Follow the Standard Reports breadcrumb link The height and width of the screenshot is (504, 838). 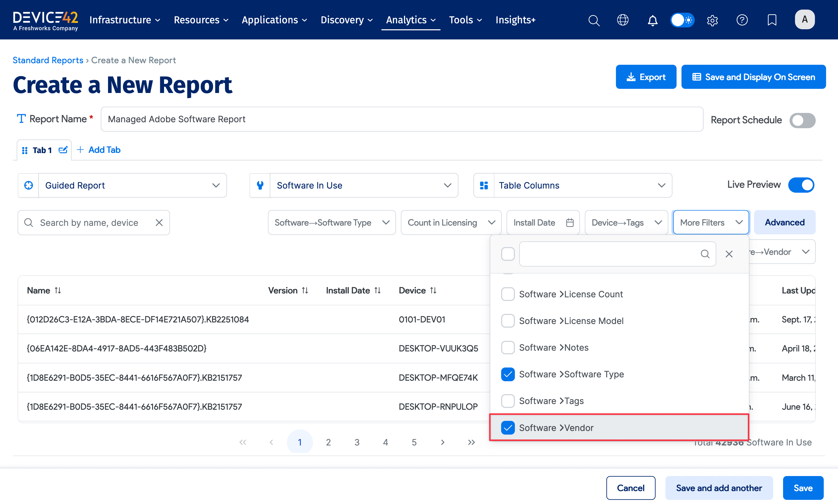pos(48,60)
